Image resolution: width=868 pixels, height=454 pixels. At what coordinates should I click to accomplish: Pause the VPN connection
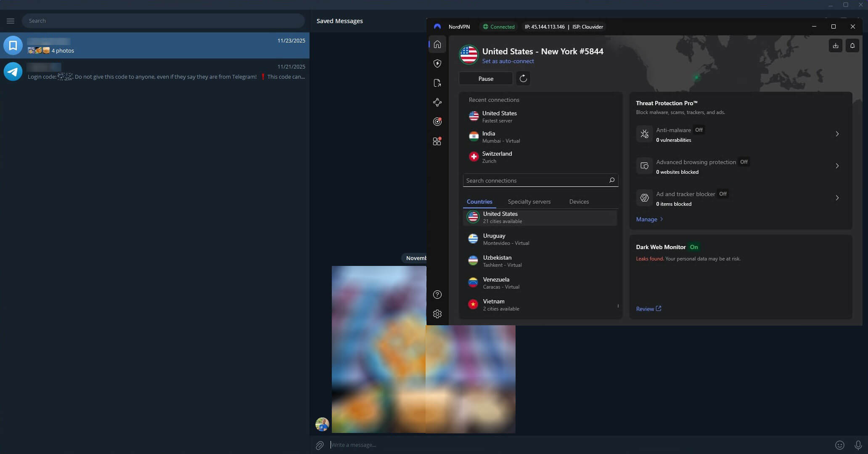(486, 79)
